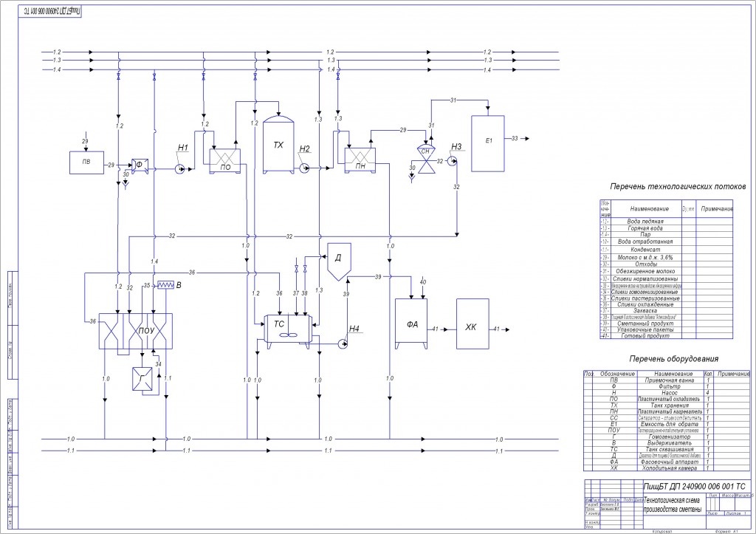
Task: Select the ПН plate heater symbol
Action: point(360,160)
